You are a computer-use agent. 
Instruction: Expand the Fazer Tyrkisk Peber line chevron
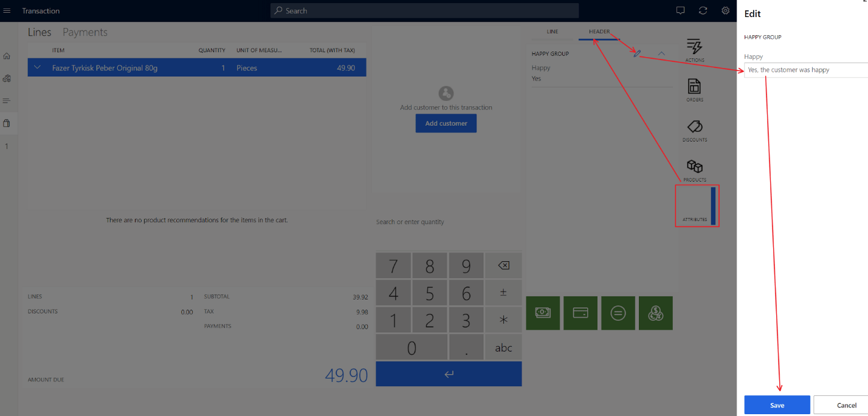(x=38, y=67)
